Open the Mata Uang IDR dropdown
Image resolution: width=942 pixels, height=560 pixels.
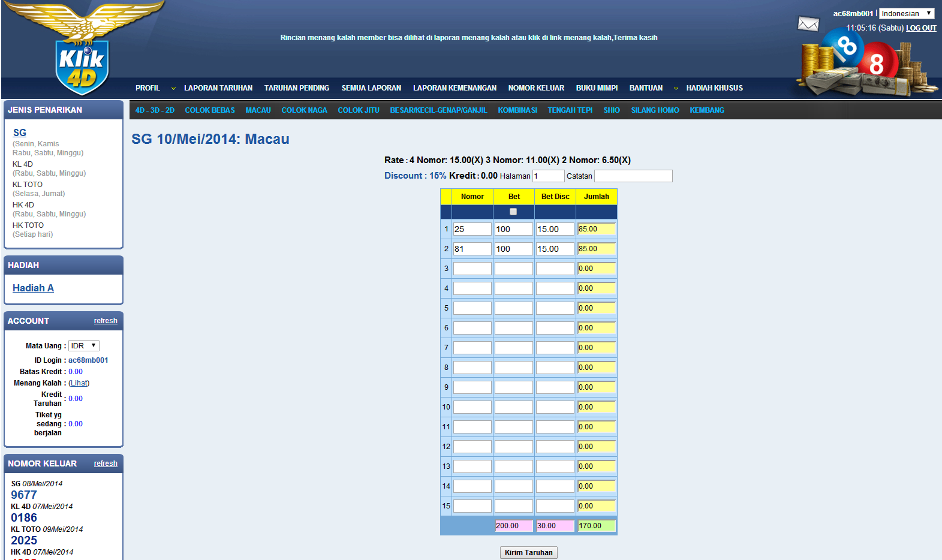[83, 346]
